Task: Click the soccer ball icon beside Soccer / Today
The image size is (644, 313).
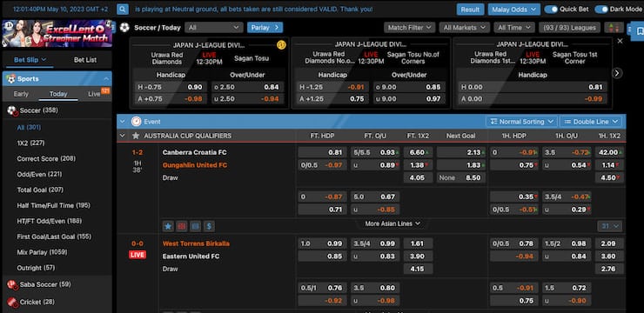Action: coord(124,28)
